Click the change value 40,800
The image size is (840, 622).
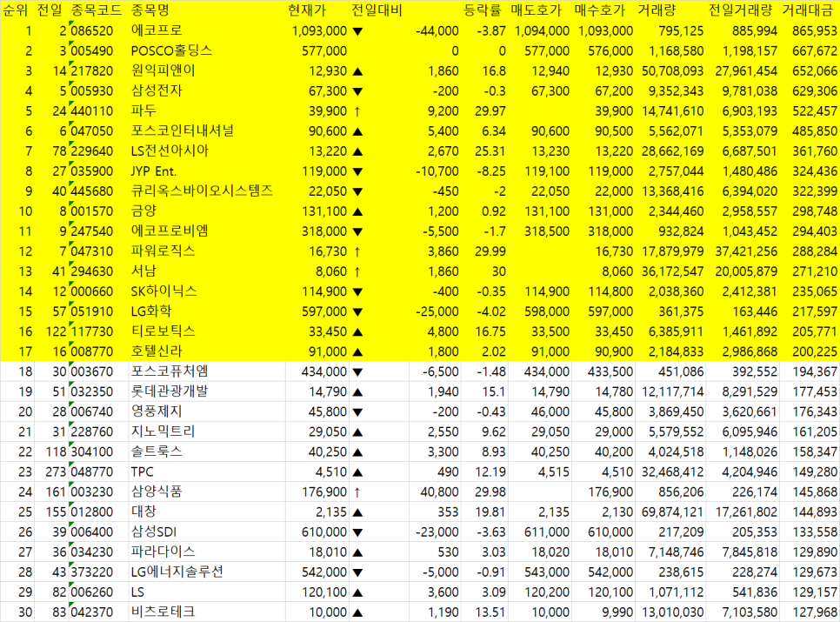click(x=440, y=492)
